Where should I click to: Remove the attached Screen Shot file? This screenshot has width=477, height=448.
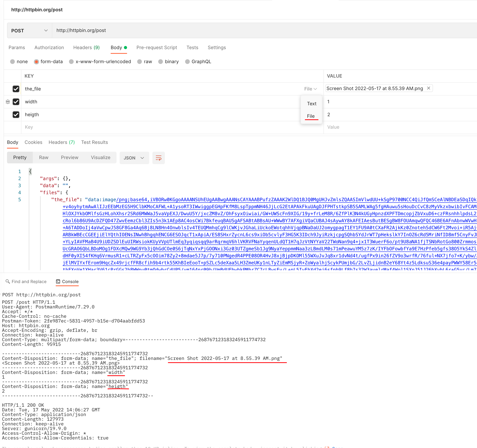428,88
